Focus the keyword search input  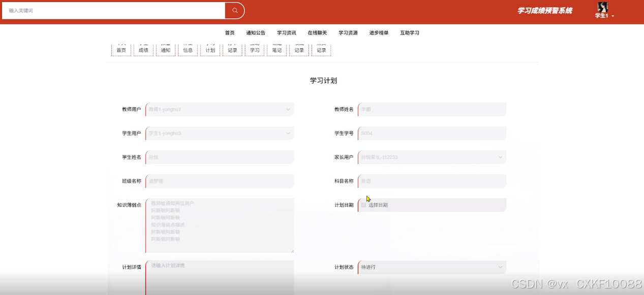point(113,11)
